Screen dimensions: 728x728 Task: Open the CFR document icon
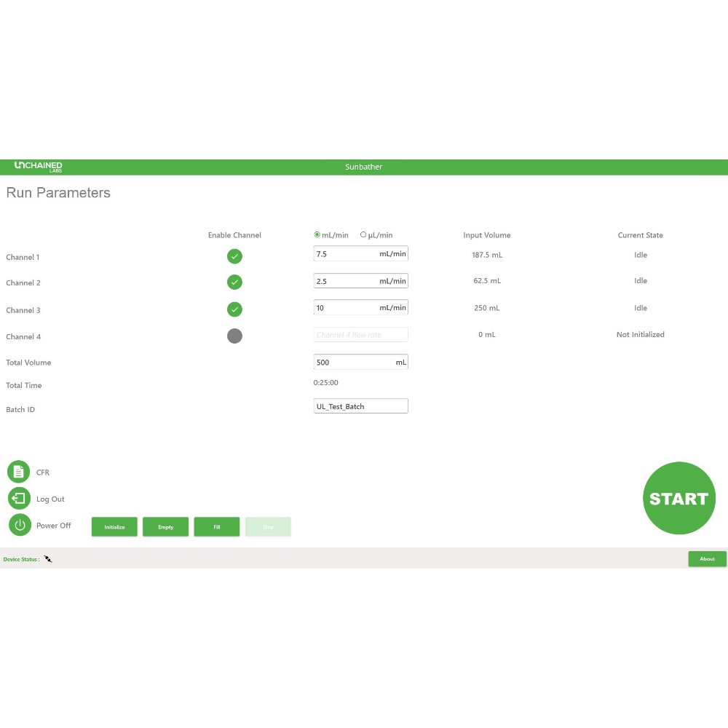click(19, 472)
